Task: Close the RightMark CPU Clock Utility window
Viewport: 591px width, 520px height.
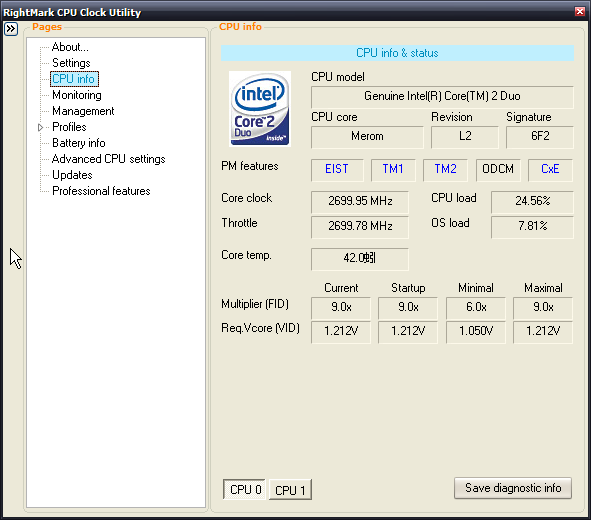Action: (x=580, y=11)
